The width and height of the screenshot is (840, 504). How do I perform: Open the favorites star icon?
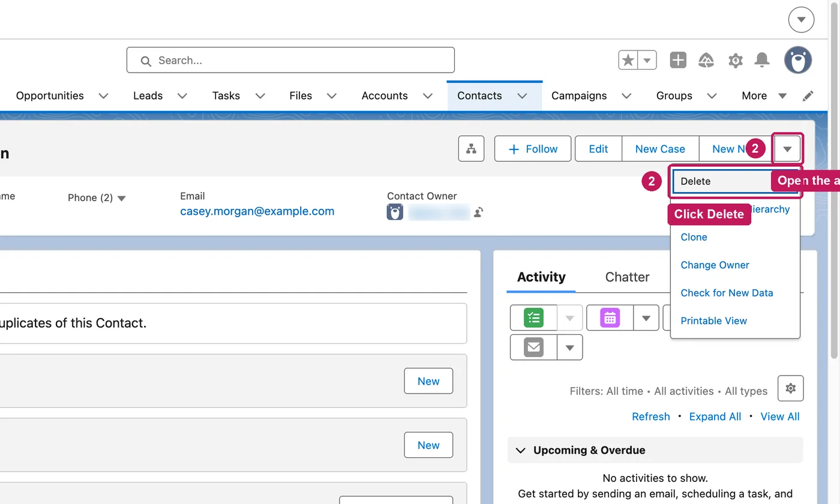pos(628,60)
